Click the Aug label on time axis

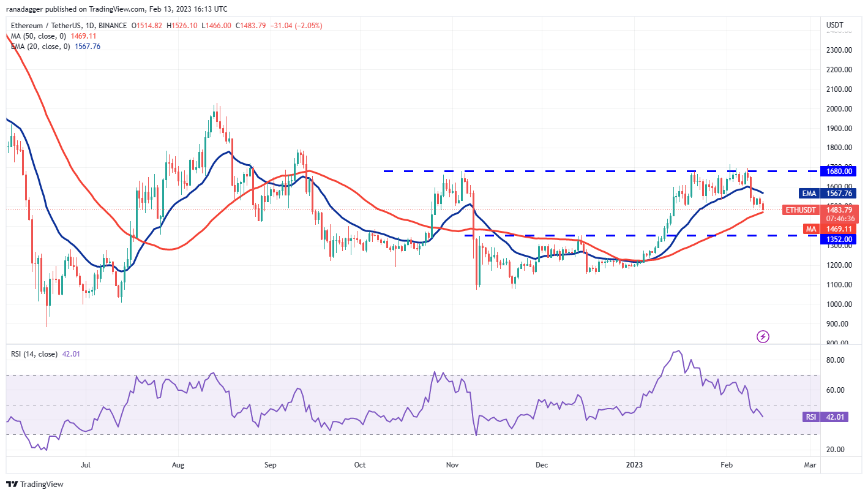coord(178,465)
